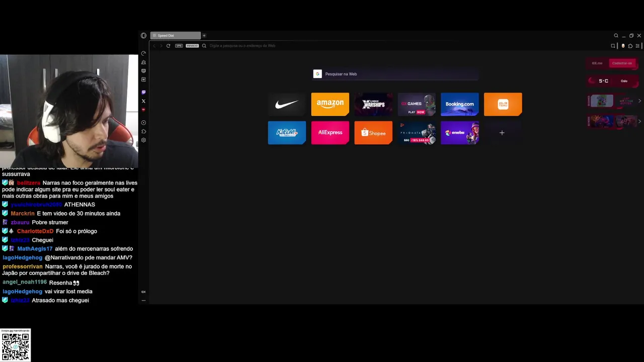
Task: Click username MathAegis17 in chat
Action: click(x=35, y=249)
